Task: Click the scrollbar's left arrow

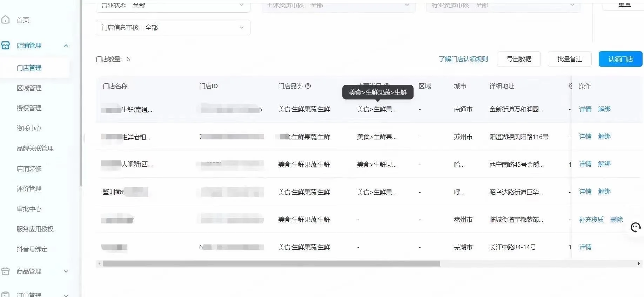Action: click(x=100, y=264)
